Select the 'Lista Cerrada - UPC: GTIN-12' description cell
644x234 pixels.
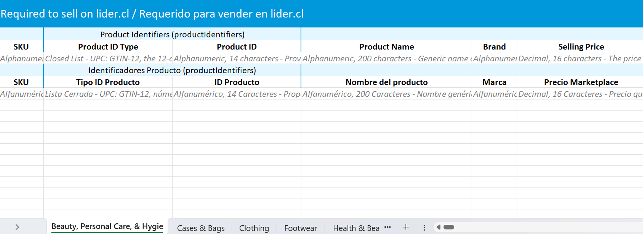[108, 94]
